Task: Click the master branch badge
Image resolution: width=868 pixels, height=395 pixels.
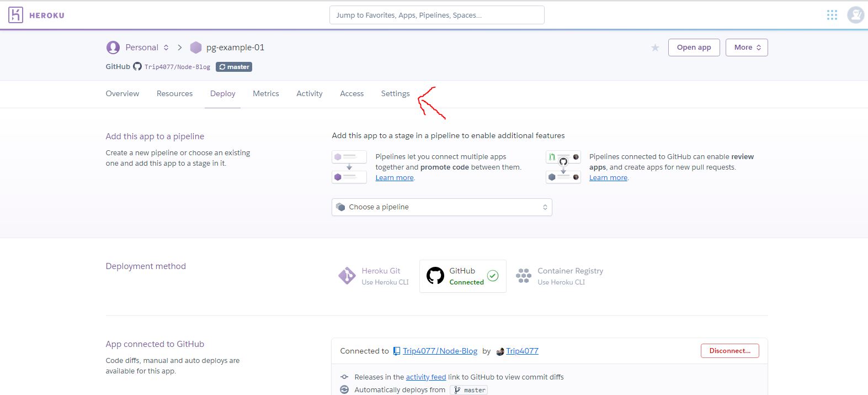Action: coord(234,67)
